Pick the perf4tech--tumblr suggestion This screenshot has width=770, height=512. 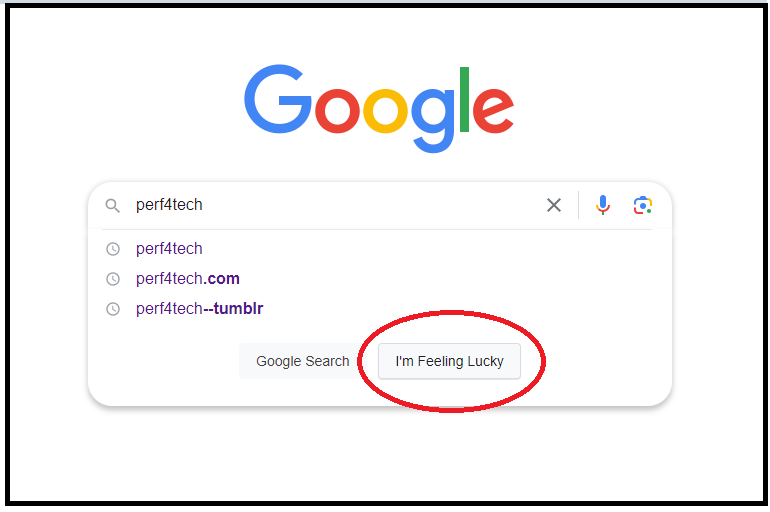pyautogui.click(x=379, y=309)
